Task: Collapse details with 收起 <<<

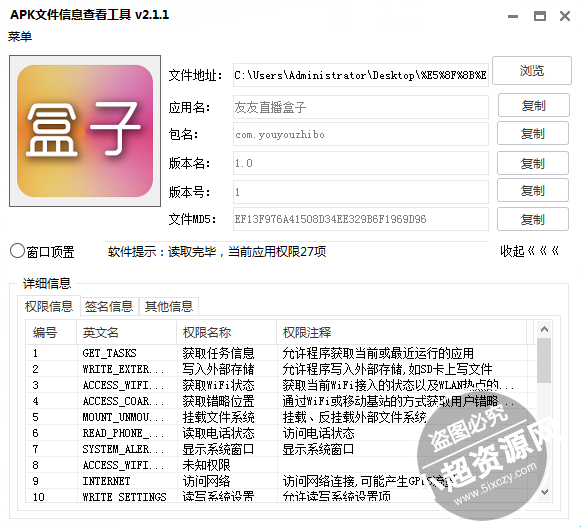Action: [529, 251]
